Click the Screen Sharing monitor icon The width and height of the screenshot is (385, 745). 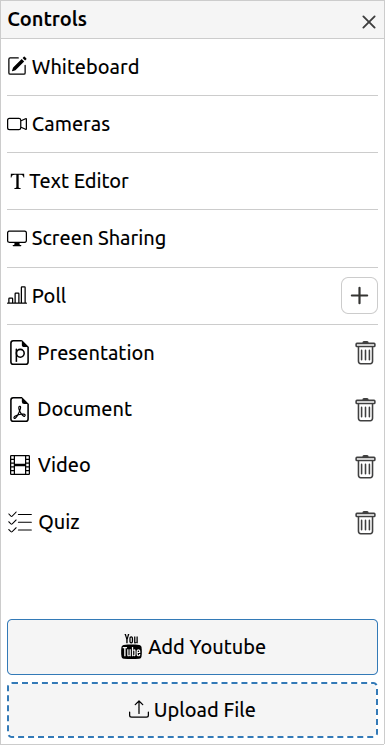pyautogui.click(x=17, y=239)
